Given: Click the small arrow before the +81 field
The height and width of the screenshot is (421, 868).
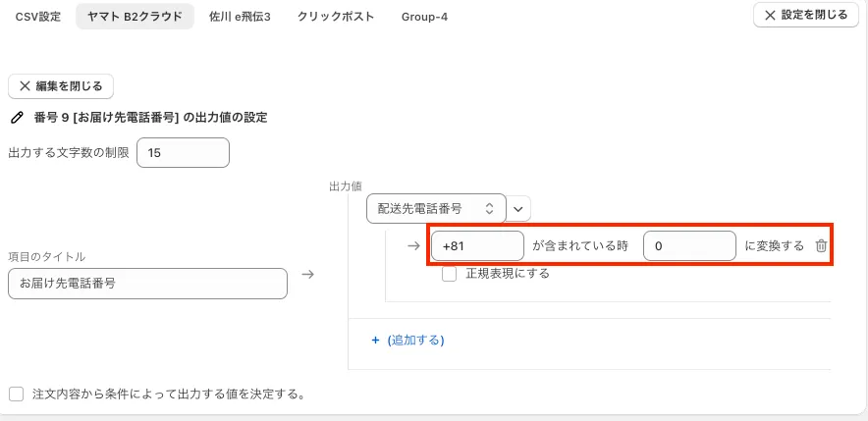Looking at the screenshot, I should click(413, 246).
